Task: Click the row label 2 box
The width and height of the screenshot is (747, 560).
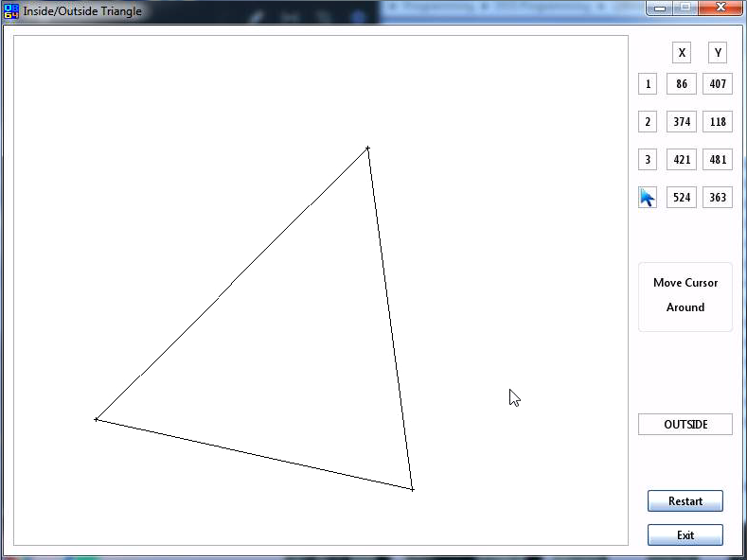Action: 648,122
